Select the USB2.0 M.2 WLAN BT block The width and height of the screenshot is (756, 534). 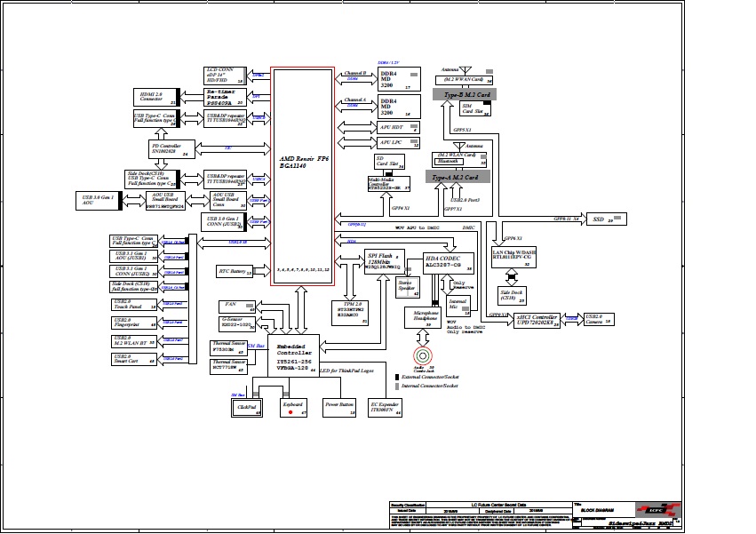(x=133, y=341)
